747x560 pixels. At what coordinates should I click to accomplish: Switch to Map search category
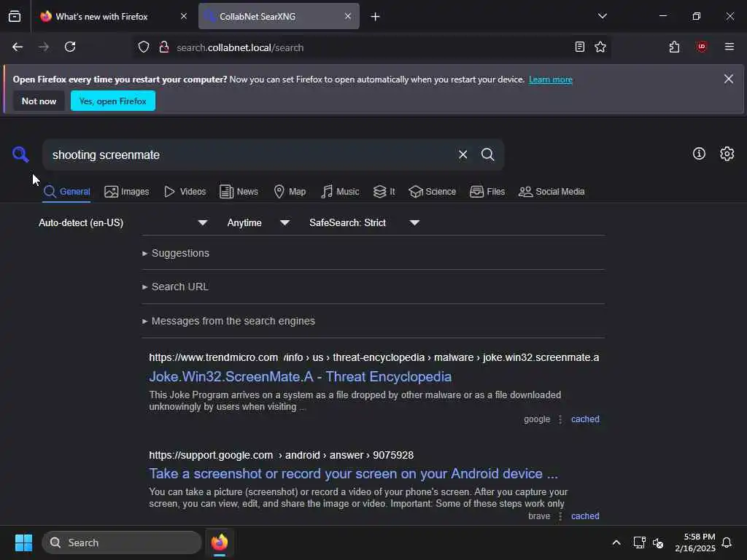pos(290,192)
